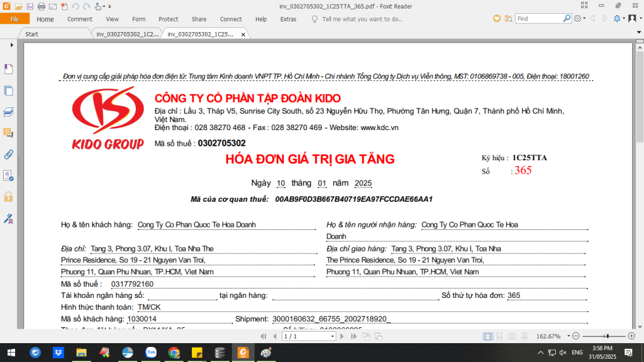Customize the quick access toolbar arrow
644x362 pixels.
click(109, 6)
